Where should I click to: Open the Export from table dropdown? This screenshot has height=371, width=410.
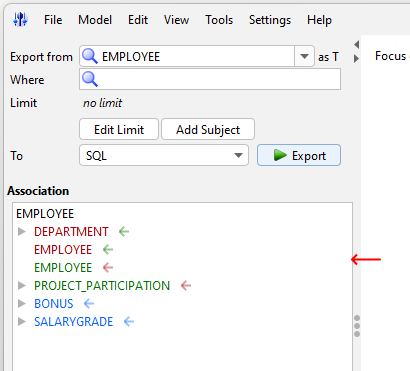(304, 56)
